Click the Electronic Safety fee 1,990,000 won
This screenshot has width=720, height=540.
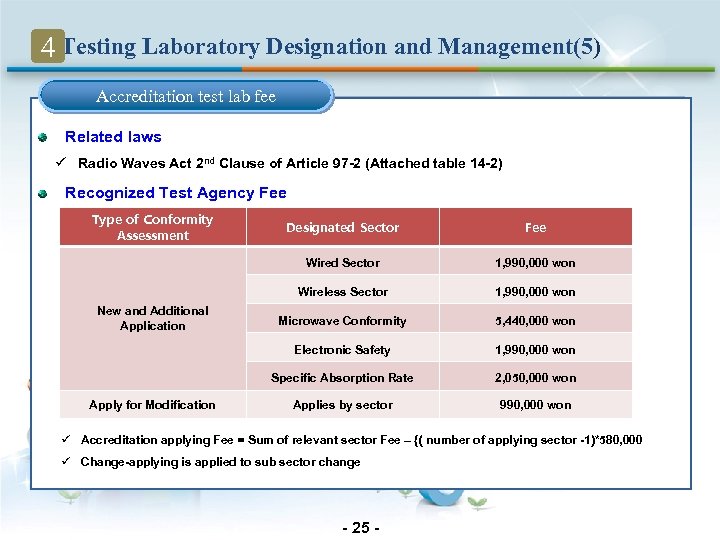pos(535,349)
